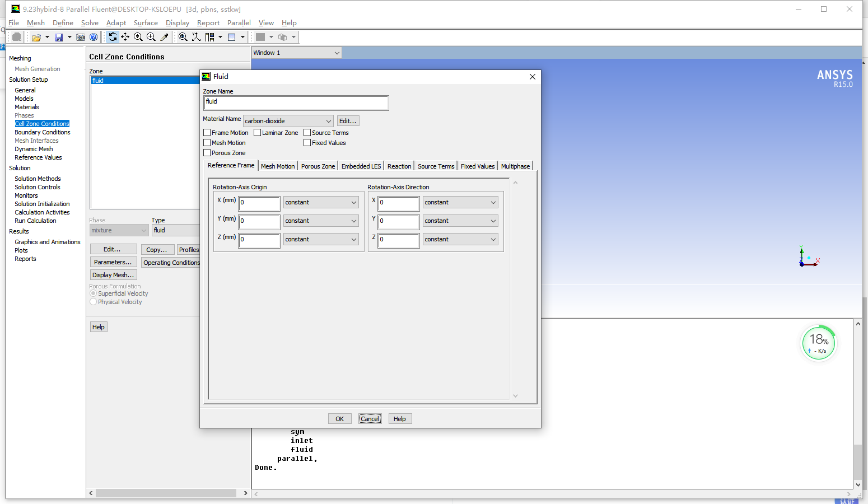868x504 pixels.
Task: Select the probe eyedropper tool
Action: [164, 37]
